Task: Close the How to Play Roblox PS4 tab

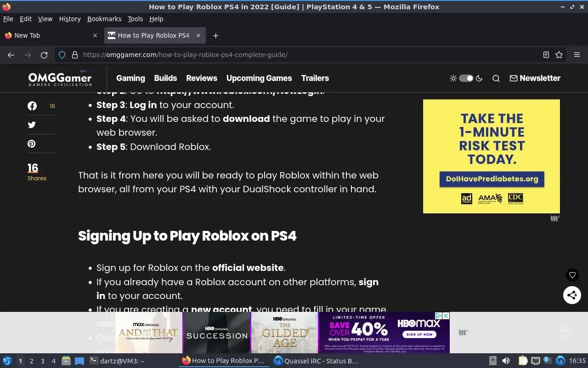Action: [x=198, y=35]
